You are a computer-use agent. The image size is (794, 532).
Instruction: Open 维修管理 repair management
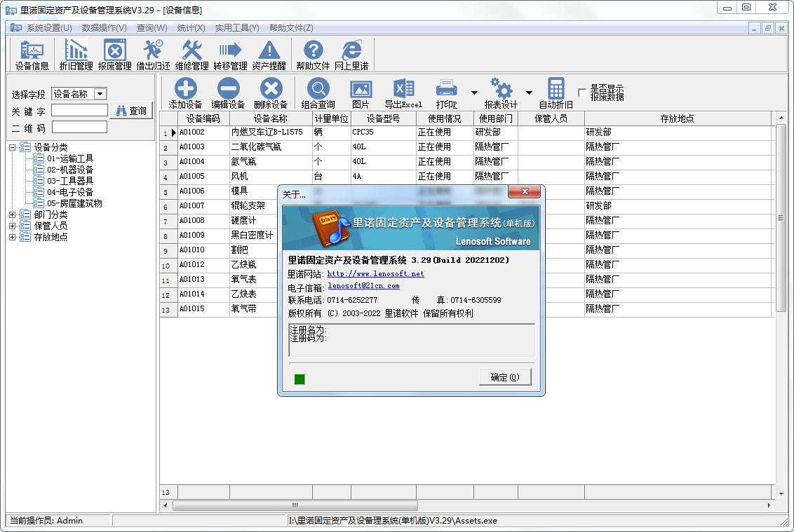[192, 55]
